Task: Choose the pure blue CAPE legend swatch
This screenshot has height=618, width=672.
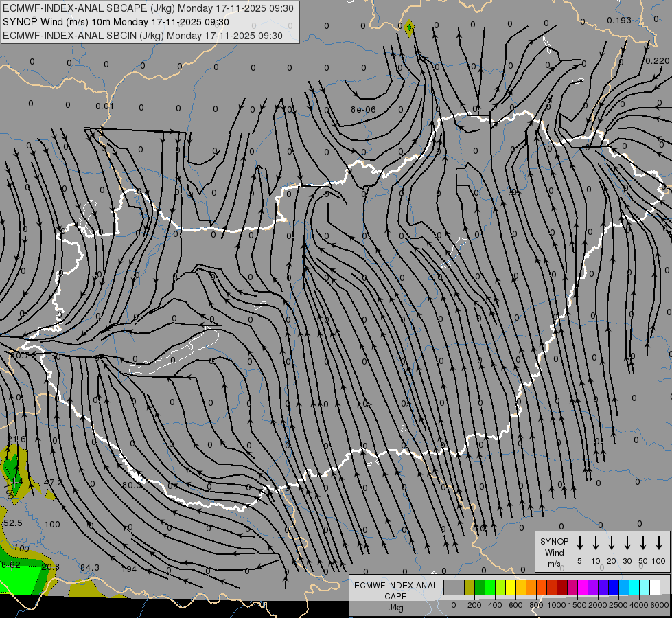Action: click(x=614, y=587)
